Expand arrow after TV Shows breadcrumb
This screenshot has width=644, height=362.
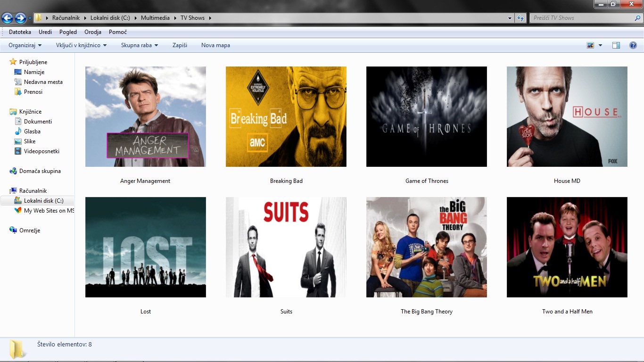tap(210, 18)
